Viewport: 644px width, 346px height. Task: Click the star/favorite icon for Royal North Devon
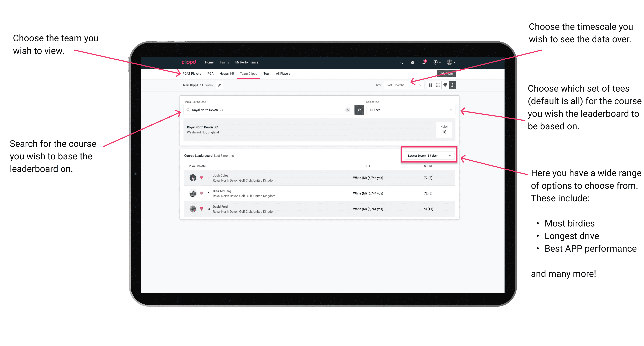click(359, 110)
